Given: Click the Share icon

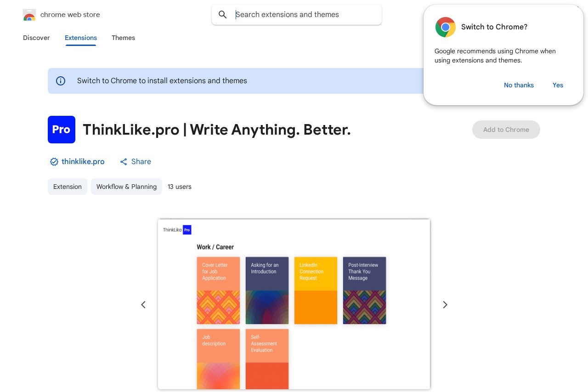Looking at the screenshot, I should (x=124, y=162).
